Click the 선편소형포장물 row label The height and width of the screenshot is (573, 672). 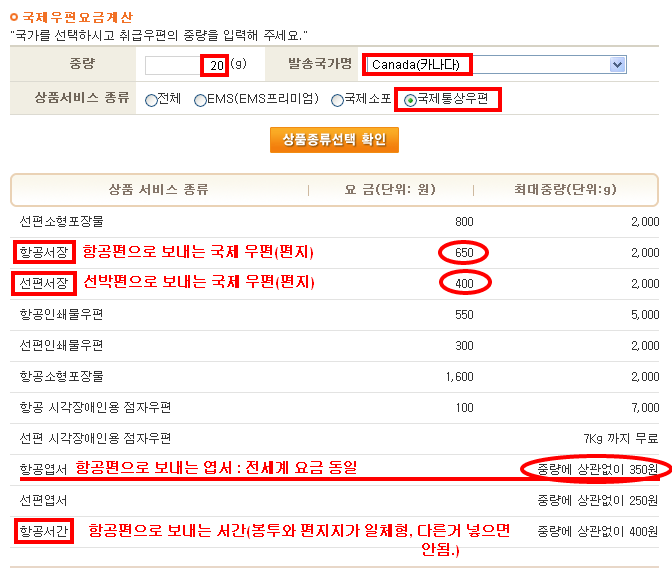[x=61, y=222]
